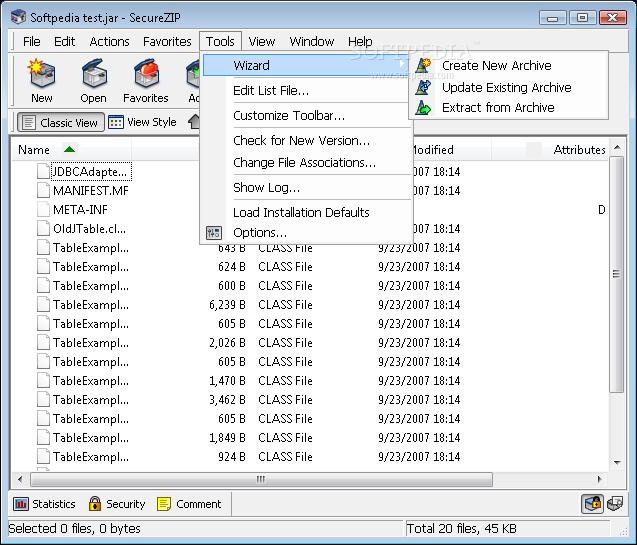Click the Update Existing Archive wizard icon

coord(423,87)
